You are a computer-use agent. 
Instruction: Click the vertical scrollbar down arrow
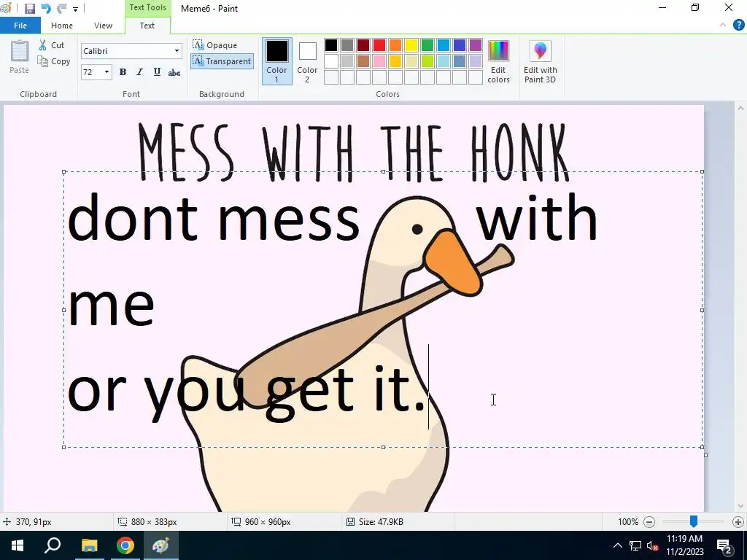pos(741,506)
